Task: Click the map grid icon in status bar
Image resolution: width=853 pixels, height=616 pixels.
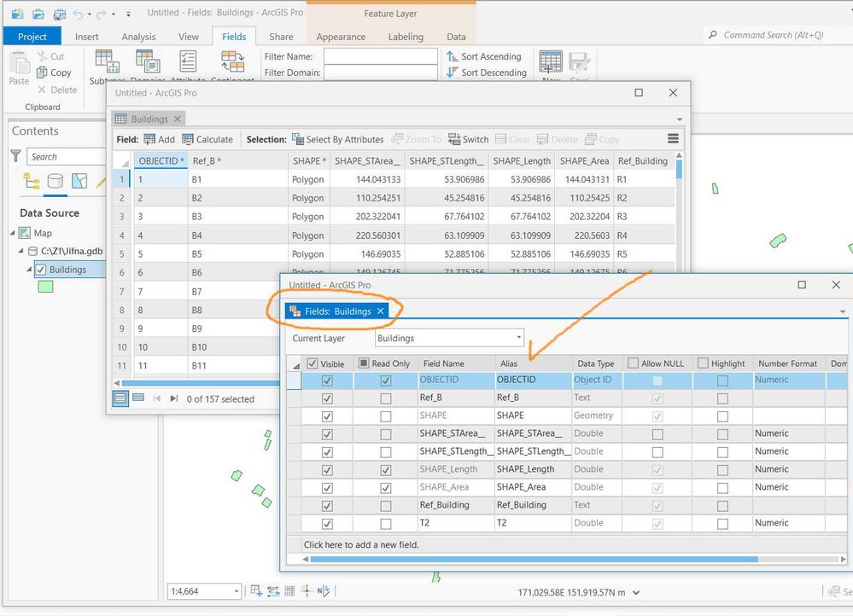Action: coord(289,591)
